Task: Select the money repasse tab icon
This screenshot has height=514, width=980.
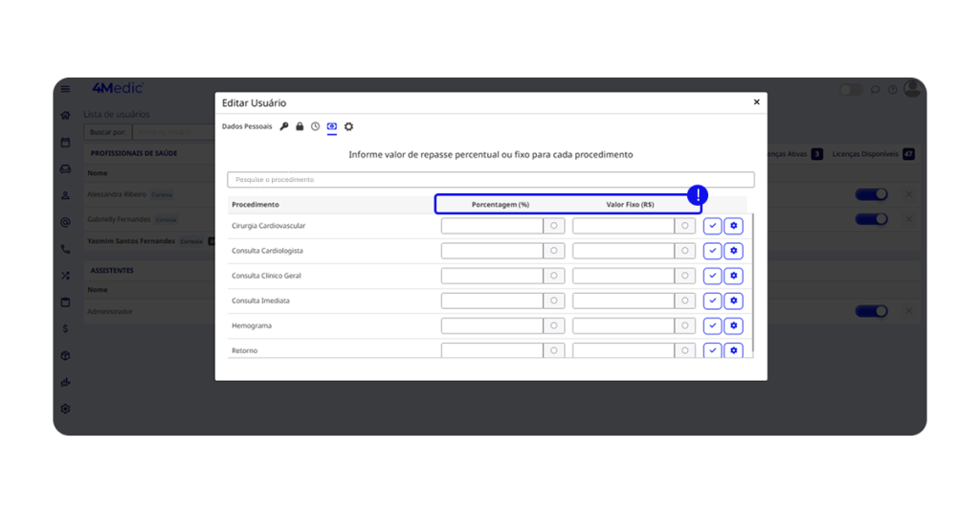Action: 332,126
